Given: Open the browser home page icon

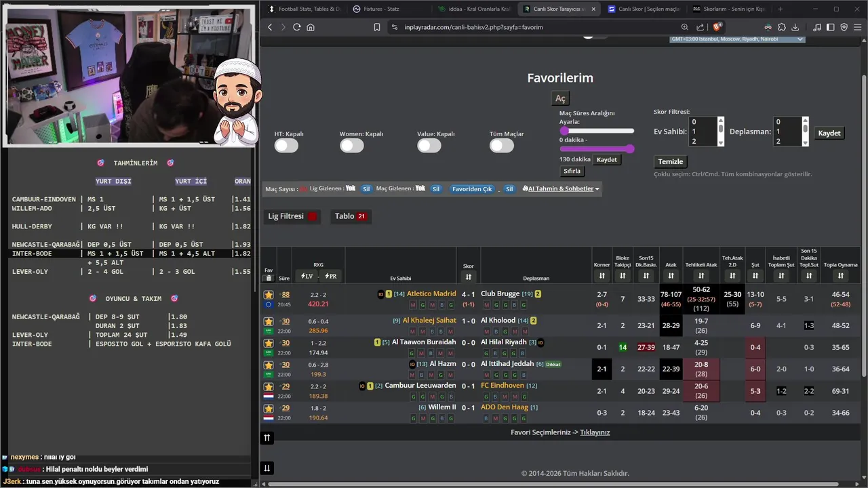Looking at the screenshot, I should click(x=311, y=27).
